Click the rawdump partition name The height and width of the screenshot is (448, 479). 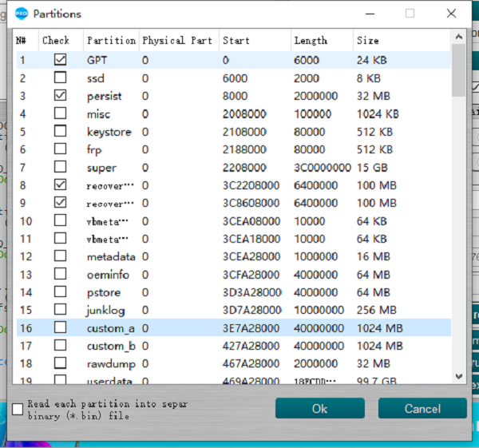pyautogui.click(x=111, y=364)
